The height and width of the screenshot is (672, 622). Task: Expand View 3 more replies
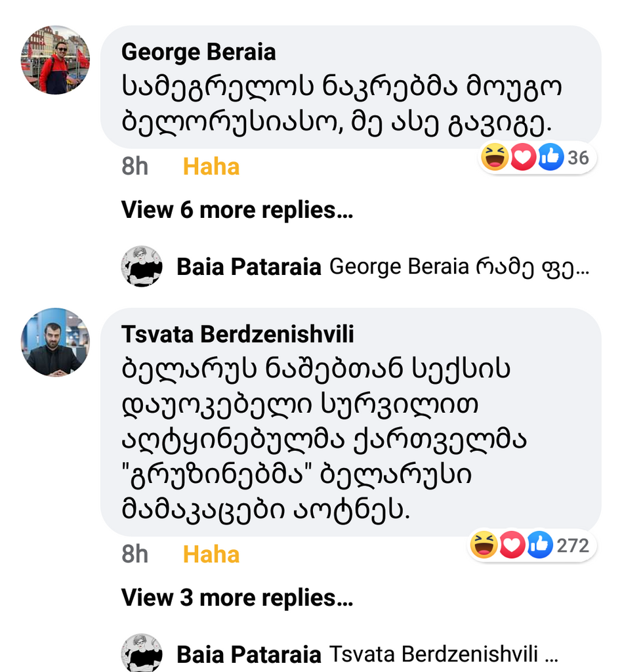pyautogui.click(x=237, y=598)
